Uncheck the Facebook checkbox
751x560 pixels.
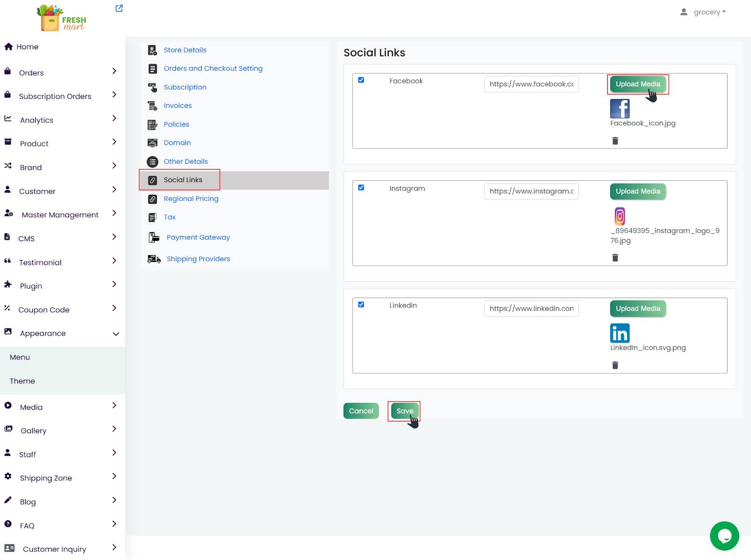(361, 80)
